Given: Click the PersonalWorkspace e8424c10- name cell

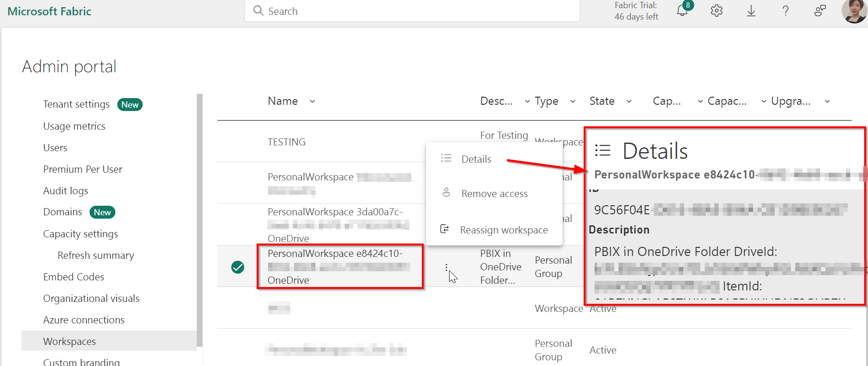Looking at the screenshot, I should coord(340,266).
